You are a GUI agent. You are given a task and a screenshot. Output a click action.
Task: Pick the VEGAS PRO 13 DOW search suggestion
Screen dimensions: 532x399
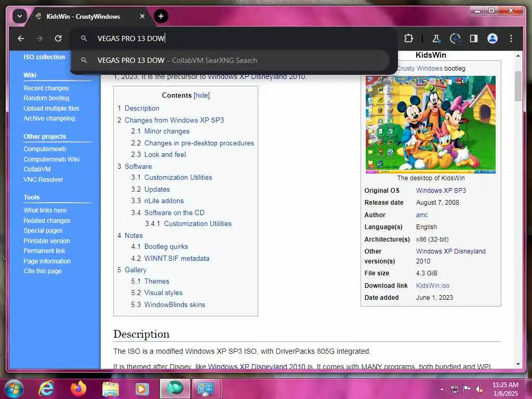[x=231, y=60]
